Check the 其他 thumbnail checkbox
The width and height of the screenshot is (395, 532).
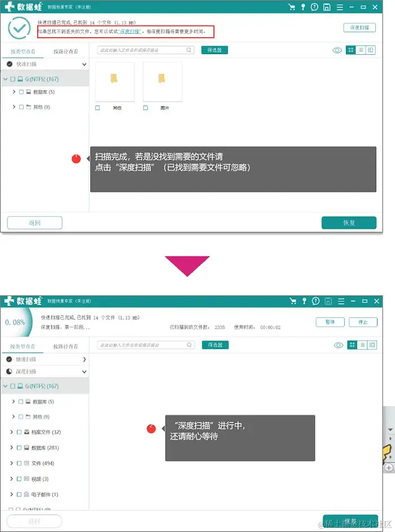98,108
